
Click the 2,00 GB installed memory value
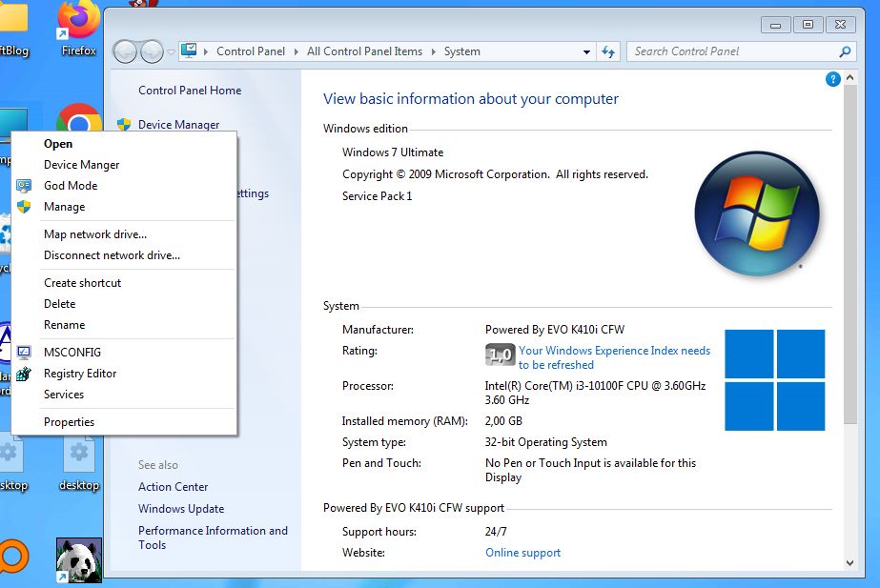(x=503, y=421)
